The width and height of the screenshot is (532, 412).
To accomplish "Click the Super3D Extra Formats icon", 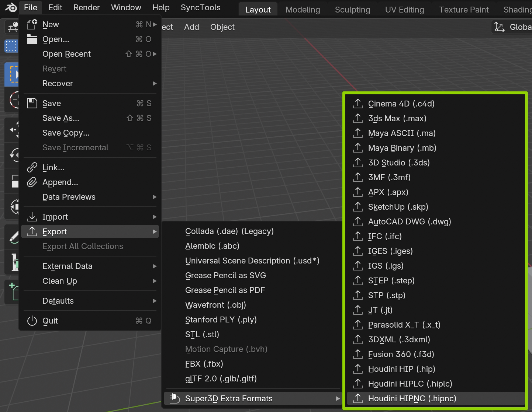I will (175, 398).
